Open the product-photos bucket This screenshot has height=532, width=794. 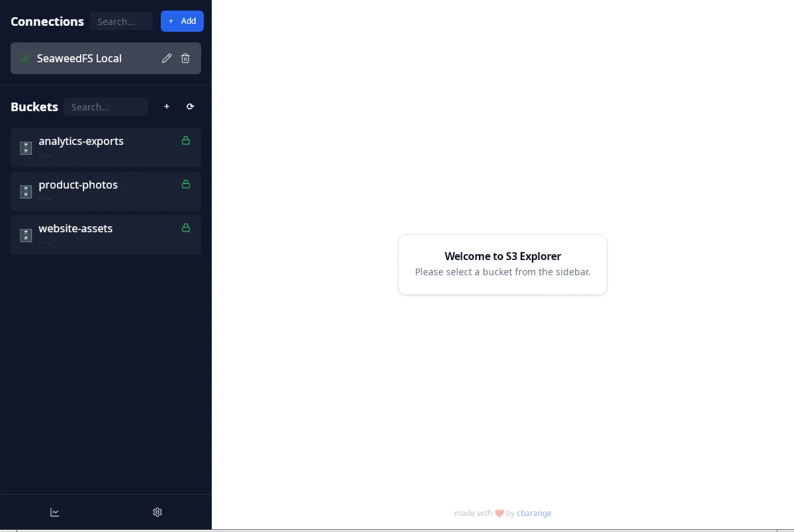click(106, 191)
